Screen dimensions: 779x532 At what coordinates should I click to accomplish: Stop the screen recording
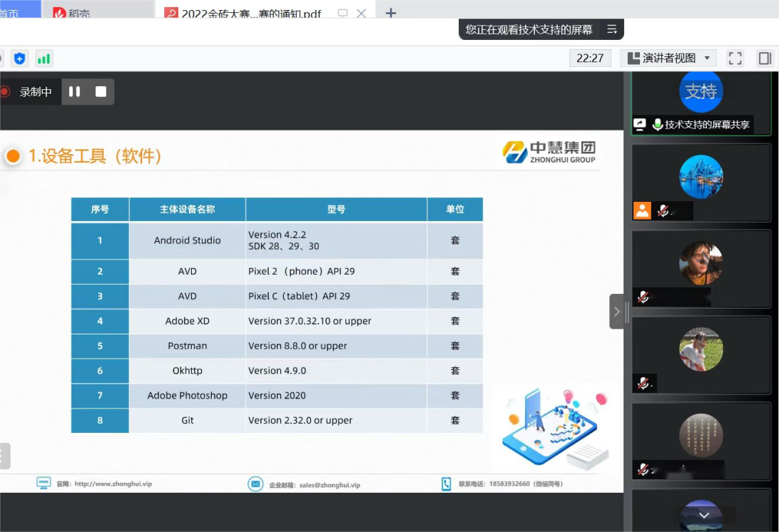(x=101, y=91)
